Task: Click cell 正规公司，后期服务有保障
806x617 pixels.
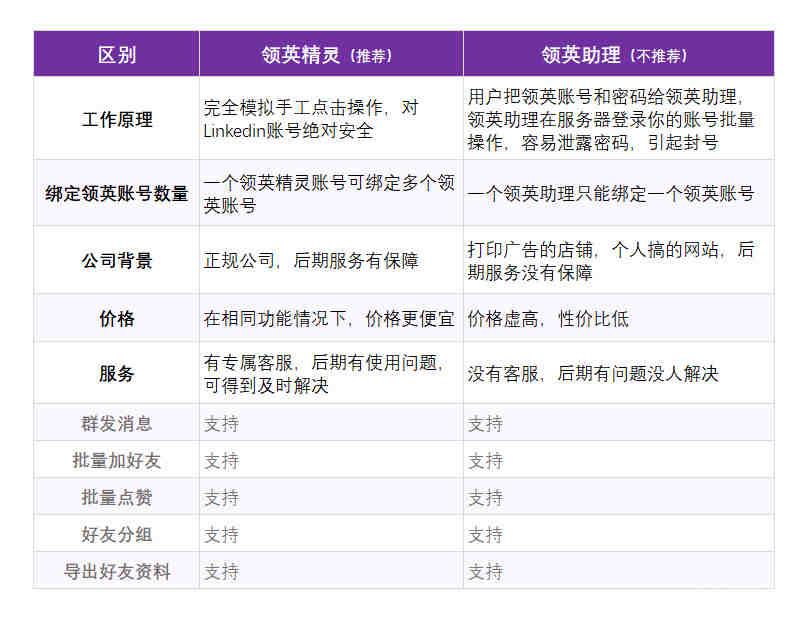Action: click(331, 260)
